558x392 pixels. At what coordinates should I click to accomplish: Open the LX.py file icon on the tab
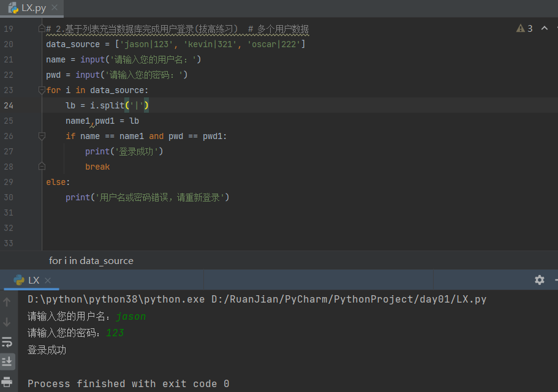[x=13, y=8]
